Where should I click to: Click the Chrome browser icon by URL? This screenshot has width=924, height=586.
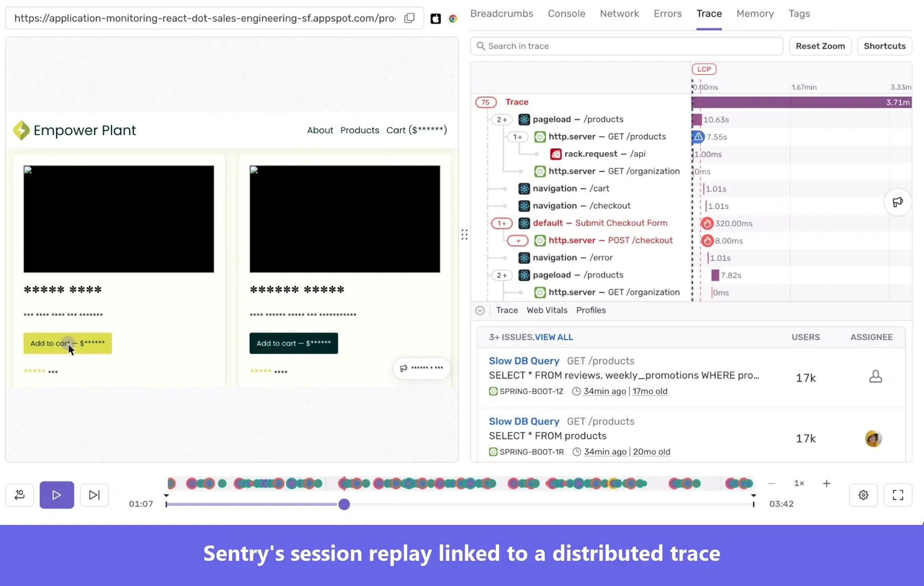pyautogui.click(x=453, y=19)
